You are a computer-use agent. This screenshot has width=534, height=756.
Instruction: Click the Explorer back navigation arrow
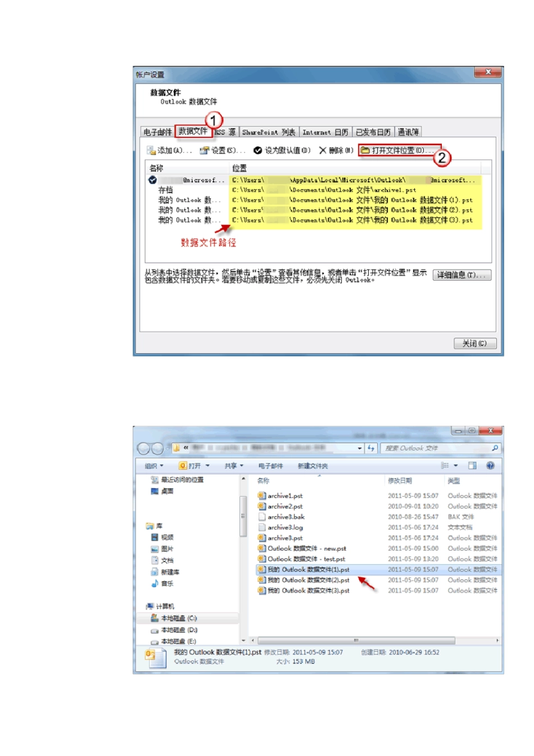[x=143, y=448]
